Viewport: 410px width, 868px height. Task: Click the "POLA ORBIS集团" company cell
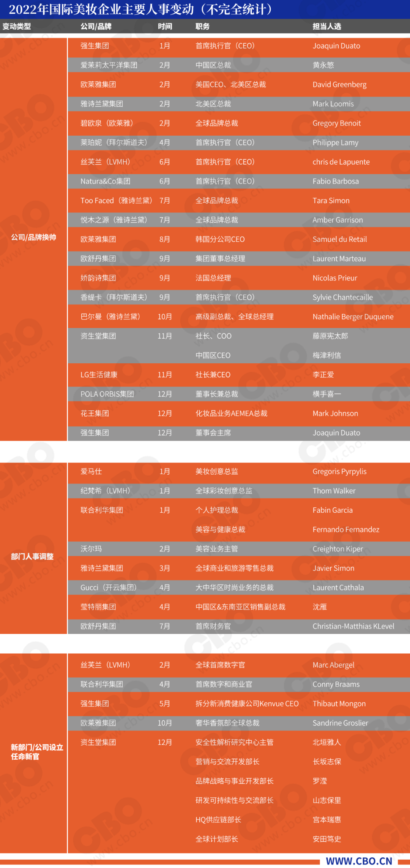107,394
